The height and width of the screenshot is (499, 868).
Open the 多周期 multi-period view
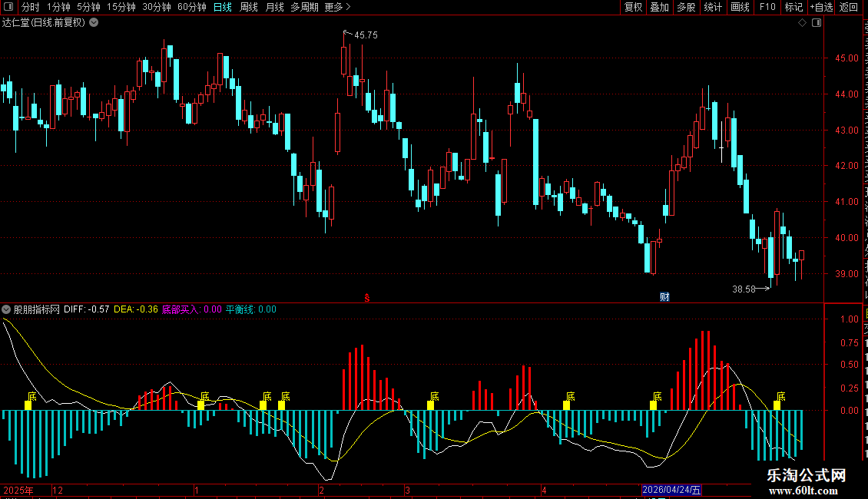tap(304, 7)
